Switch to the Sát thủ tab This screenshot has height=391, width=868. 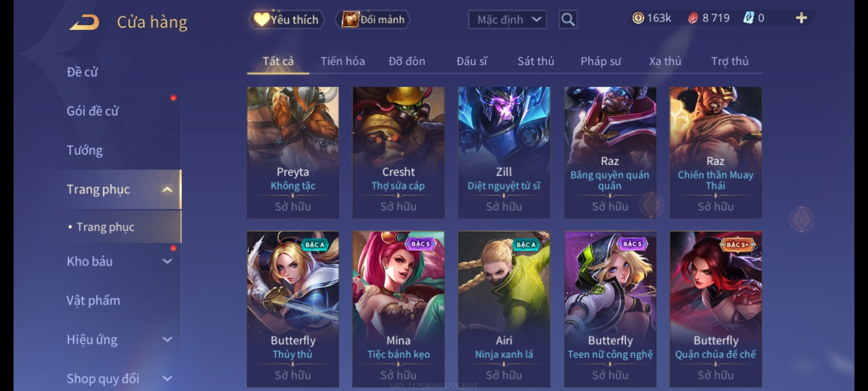536,61
